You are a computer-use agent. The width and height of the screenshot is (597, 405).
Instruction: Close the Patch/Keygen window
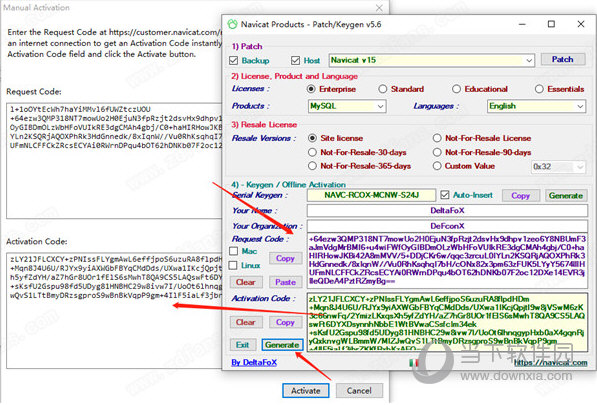coord(581,24)
